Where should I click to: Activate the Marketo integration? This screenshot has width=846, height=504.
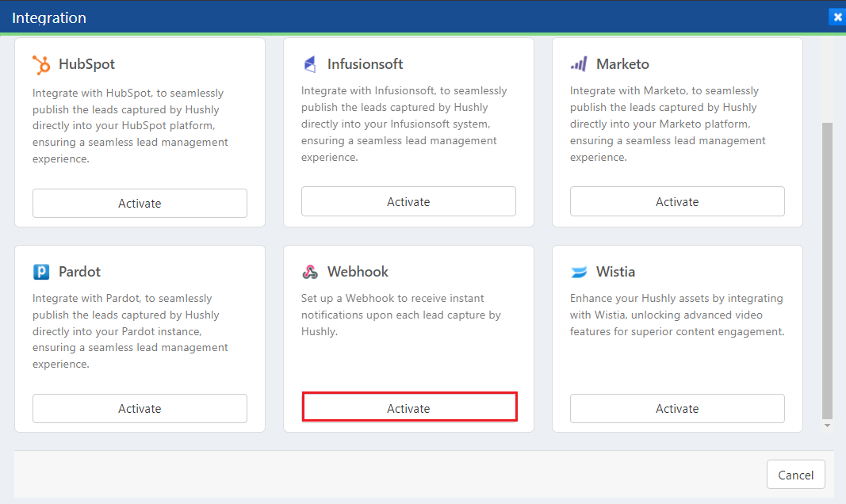677,201
